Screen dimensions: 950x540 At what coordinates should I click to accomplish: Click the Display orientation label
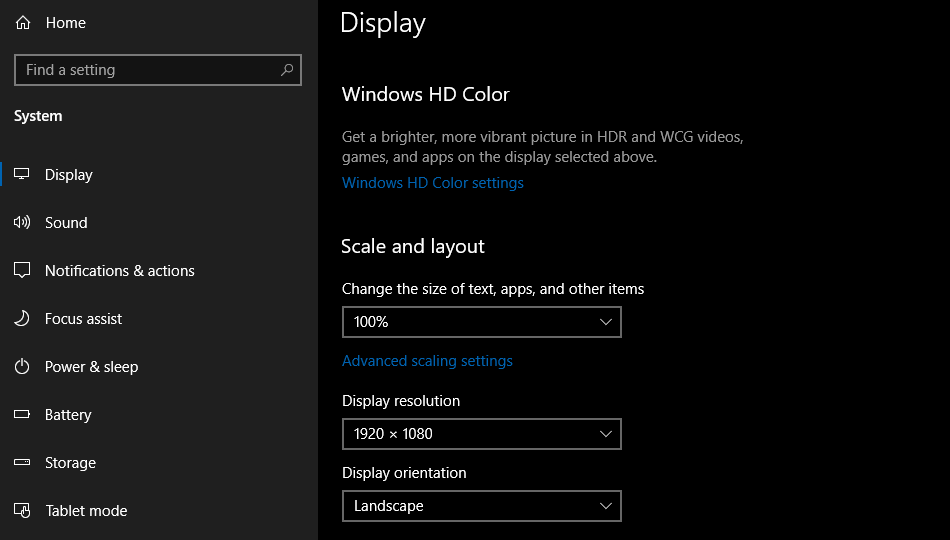[x=404, y=473]
